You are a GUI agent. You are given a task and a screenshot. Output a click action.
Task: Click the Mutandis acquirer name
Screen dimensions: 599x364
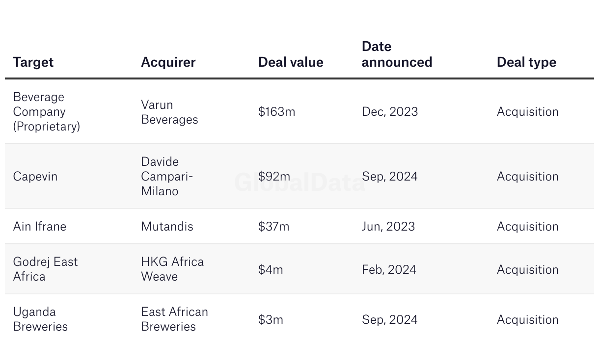[167, 227]
